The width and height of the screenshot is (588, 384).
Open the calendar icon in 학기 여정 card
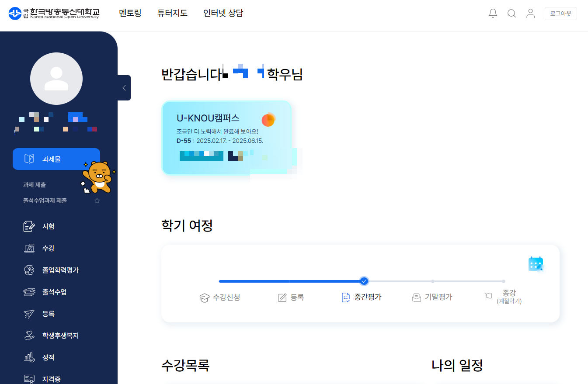(x=536, y=264)
